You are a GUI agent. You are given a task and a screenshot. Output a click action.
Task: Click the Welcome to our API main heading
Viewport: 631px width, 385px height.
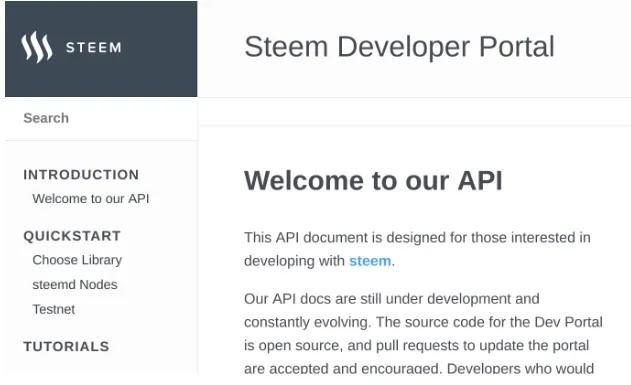point(373,181)
